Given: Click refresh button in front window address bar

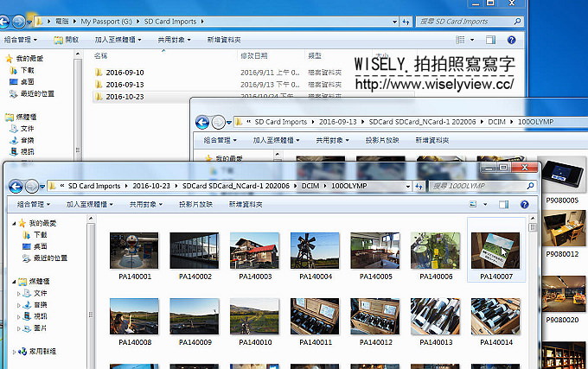Looking at the screenshot, I should click(419, 186).
